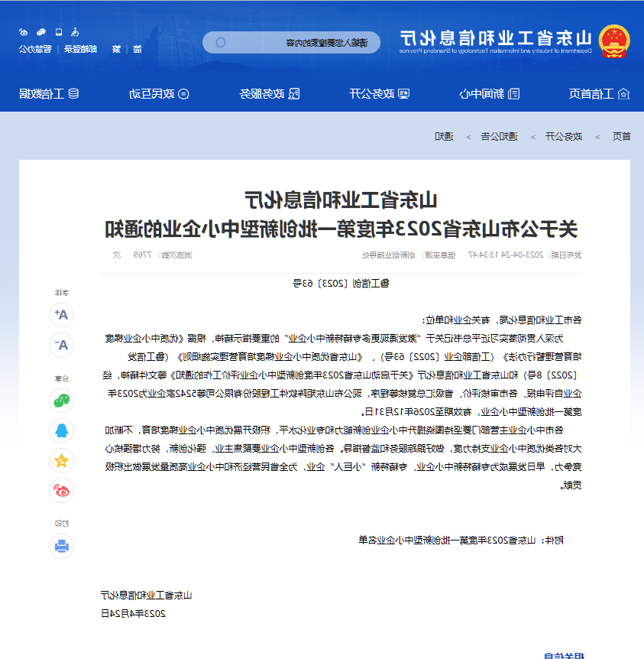This screenshot has height=659, width=644.
Task: Print the article using the printer icon
Action: click(x=61, y=546)
